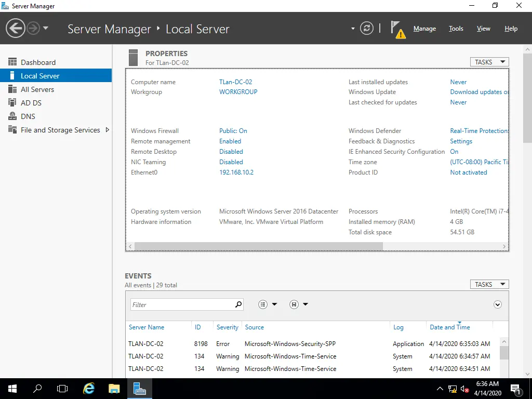Open taskbar Search magnifier
The width and height of the screenshot is (532, 399).
click(37, 389)
